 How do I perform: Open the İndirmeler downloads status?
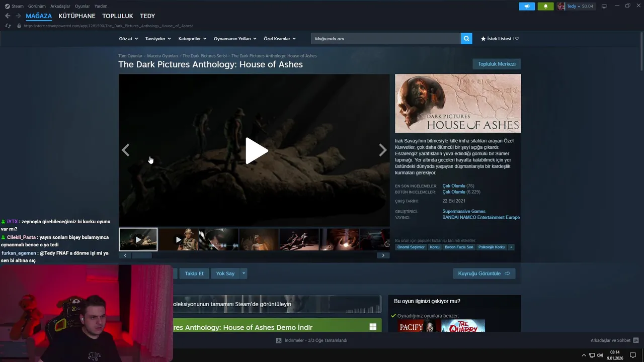tap(311, 340)
